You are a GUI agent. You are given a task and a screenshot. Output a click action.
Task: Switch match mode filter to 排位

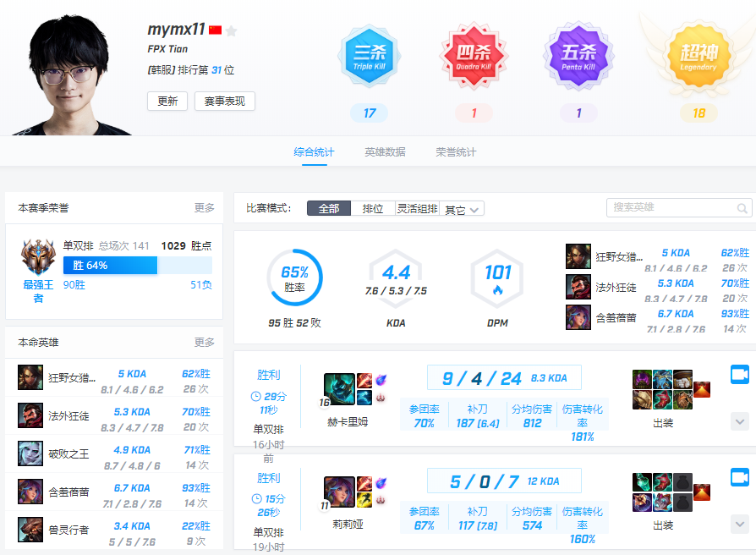[x=373, y=207]
